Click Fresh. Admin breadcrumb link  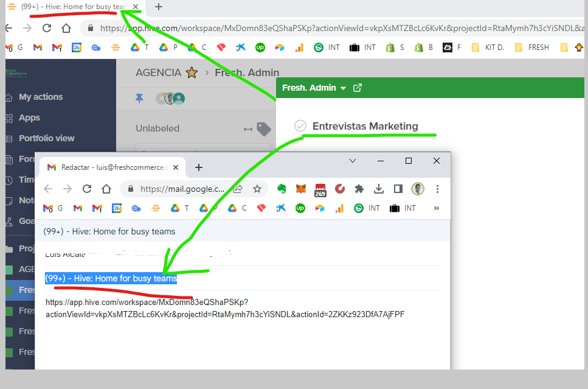point(247,72)
